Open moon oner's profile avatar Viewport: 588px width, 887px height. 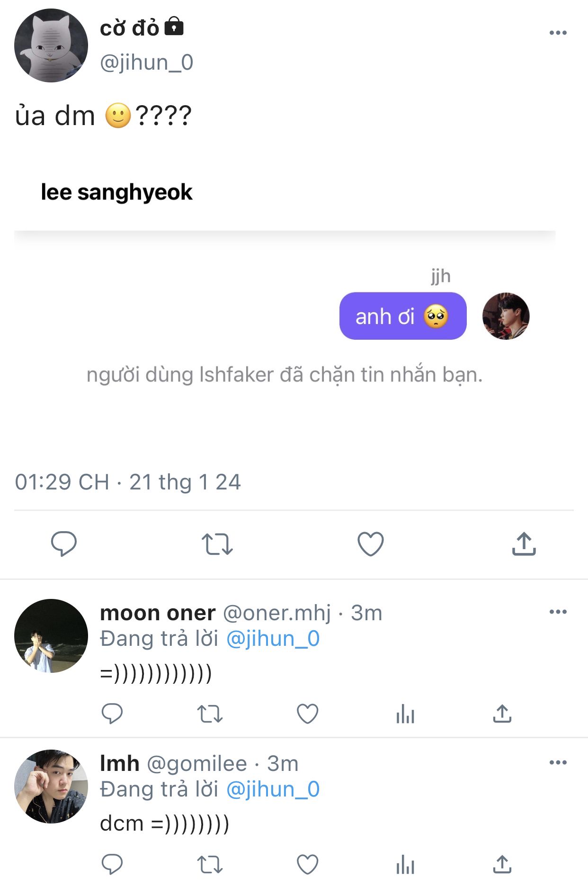coord(51,636)
